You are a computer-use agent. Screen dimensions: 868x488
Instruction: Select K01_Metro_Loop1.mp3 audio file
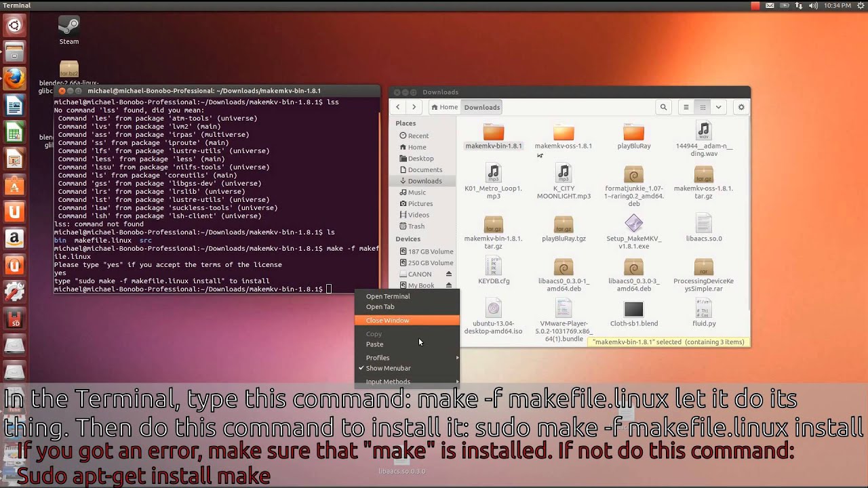[x=494, y=182]
